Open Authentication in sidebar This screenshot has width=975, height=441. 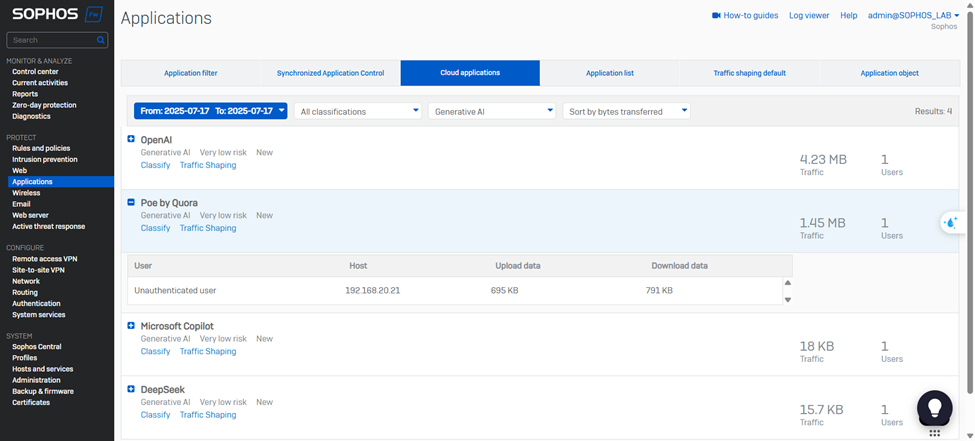pos(36,304)
